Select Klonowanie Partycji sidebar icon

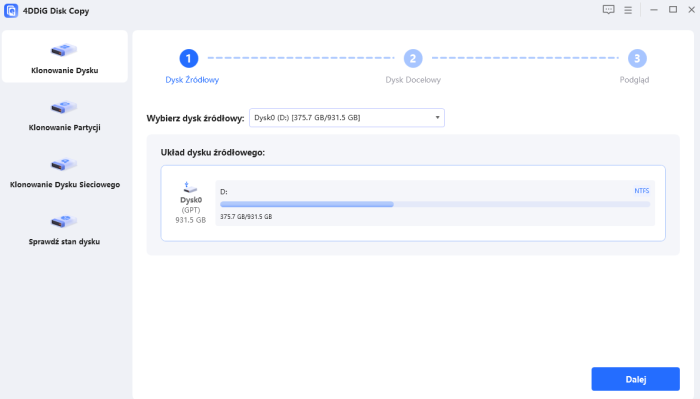coord(64,107)
